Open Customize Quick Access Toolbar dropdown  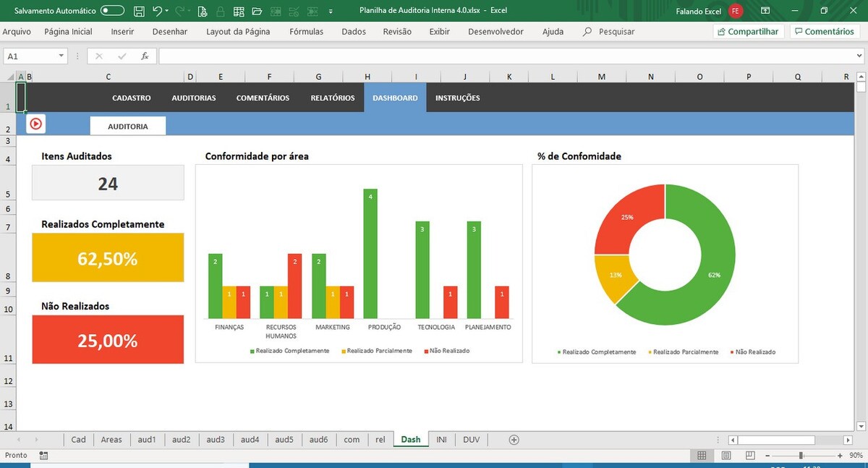[x=331, y=12]
